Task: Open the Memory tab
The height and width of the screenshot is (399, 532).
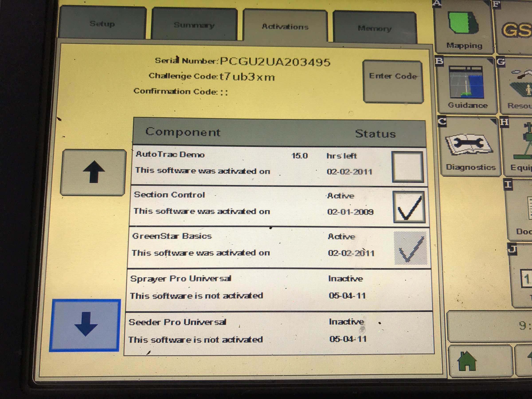Action: pyautogui.click(x=374, y=28)
